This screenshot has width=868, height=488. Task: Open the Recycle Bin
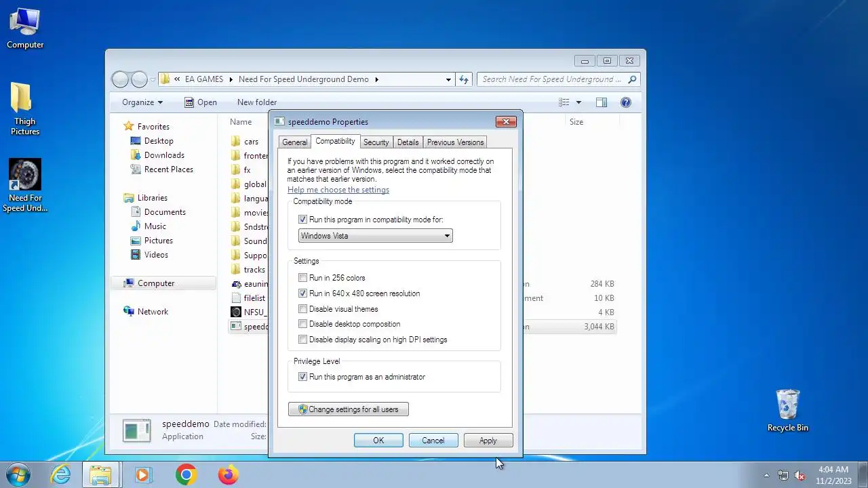(787, 410)
